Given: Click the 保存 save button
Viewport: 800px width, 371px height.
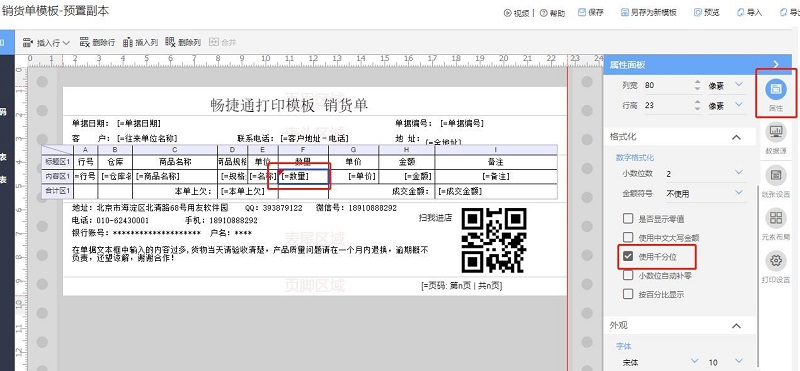Looking at the screenshot, I should click(x=591, y=13).
